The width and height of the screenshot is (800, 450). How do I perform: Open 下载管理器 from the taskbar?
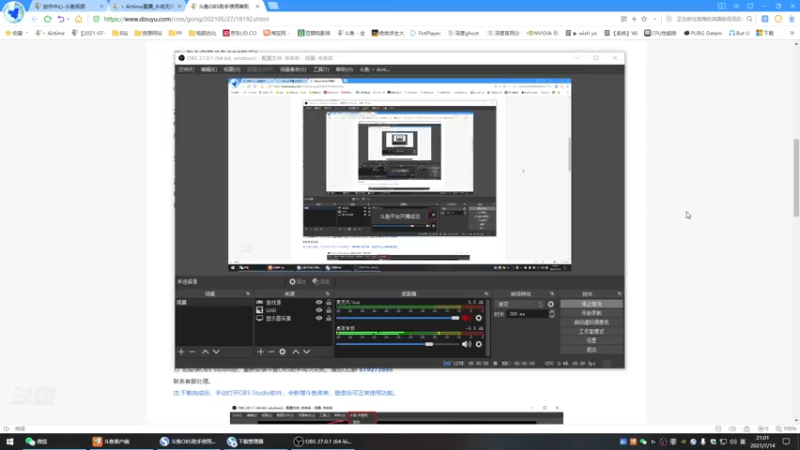[246, 441]
